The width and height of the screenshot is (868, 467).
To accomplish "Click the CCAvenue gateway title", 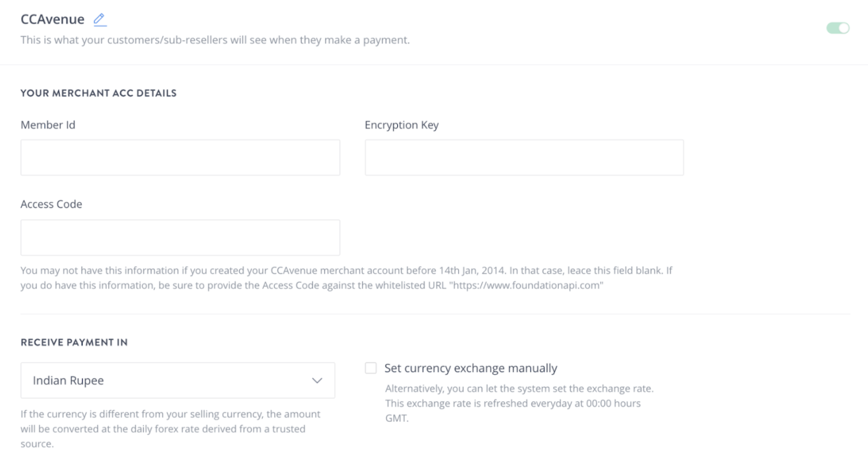I will 52,20.
